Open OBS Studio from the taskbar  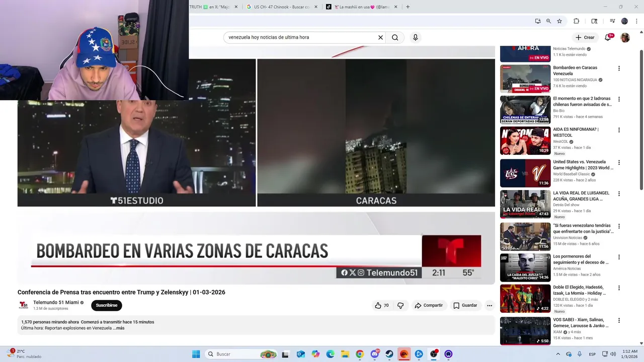pyautogui.click(x=434, y=354)
